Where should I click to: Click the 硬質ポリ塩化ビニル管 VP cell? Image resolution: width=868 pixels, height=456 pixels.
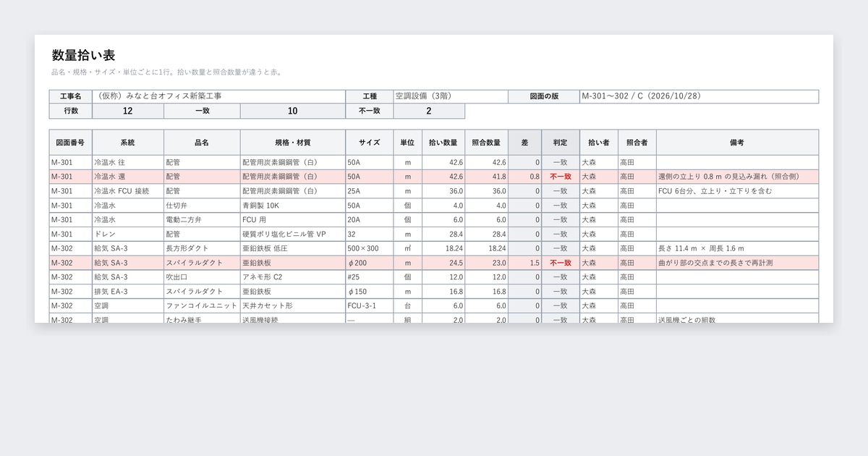[x=293, y=235]
